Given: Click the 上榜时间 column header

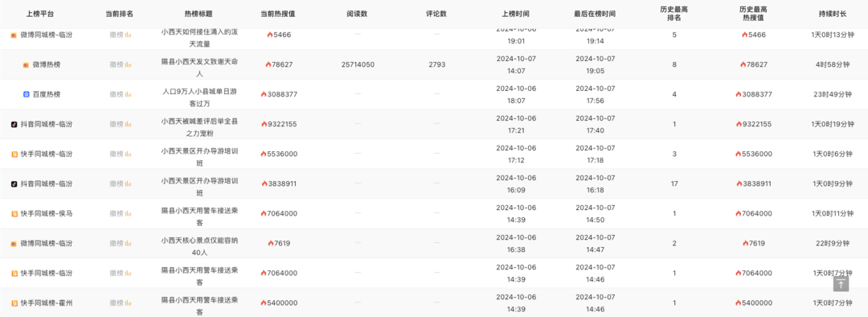Looking at the screenshot, I should [516, 14].
